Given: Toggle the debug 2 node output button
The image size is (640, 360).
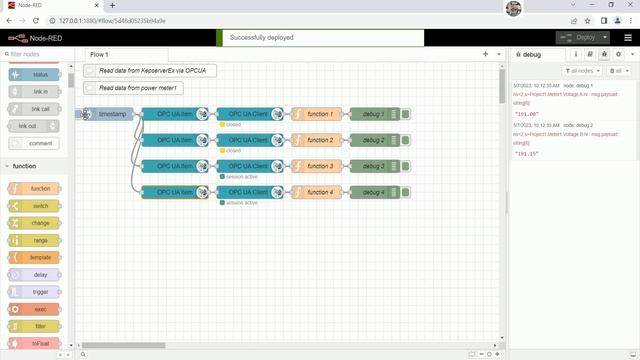Looking at the screenshot, I should click(406, 140).
